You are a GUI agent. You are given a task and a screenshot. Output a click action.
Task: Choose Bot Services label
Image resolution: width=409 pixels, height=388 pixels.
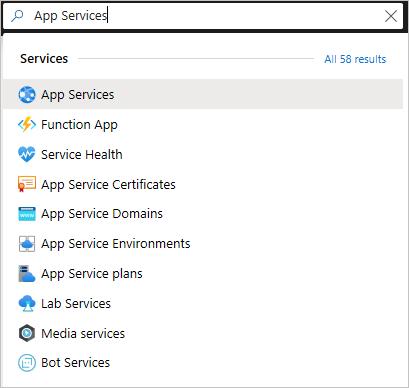75,363
